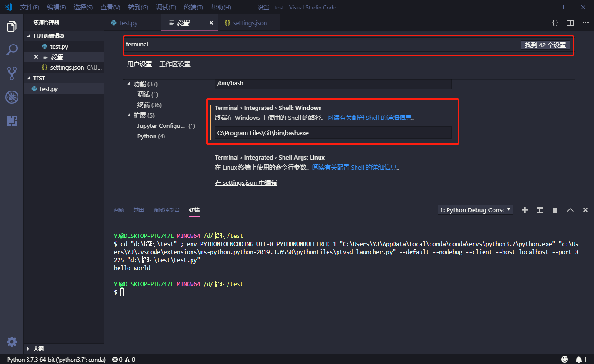Click the Python 3.7.3 interpreter status item

pyautogui.click(x=56, y=359)
